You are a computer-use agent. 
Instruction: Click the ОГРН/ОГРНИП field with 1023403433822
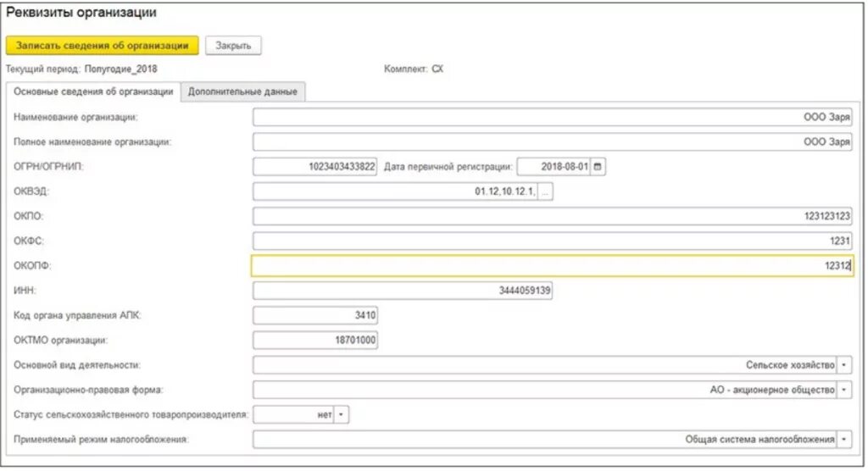click(315, 167)
